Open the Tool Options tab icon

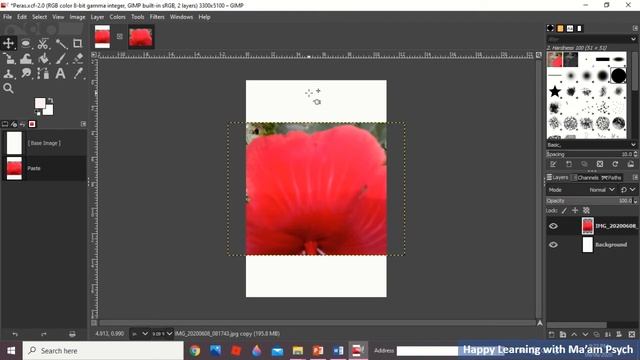5,124
